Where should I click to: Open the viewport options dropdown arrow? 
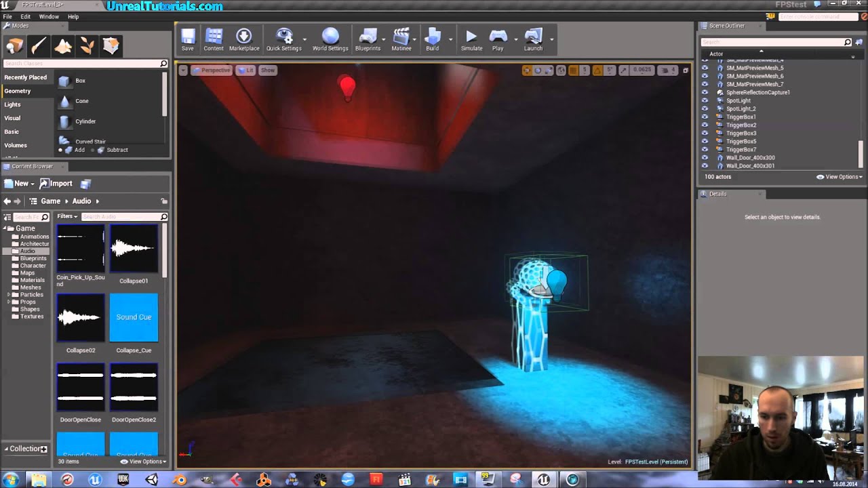pyautogui.click(x=183, y=70)
